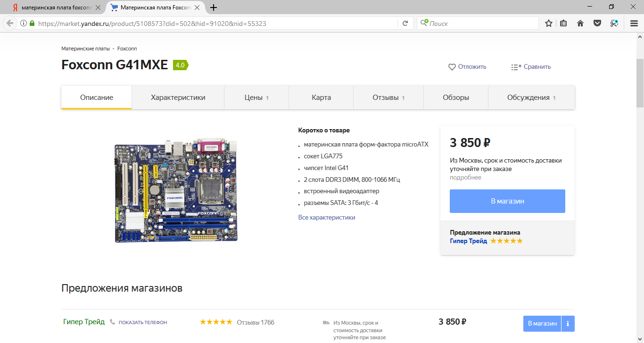Click the search engine icon in search box

(425, 23)
